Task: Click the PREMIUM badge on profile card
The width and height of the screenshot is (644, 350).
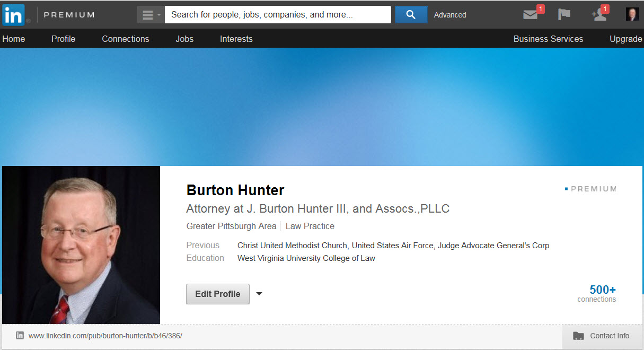Action: click(x=590, y=189)
